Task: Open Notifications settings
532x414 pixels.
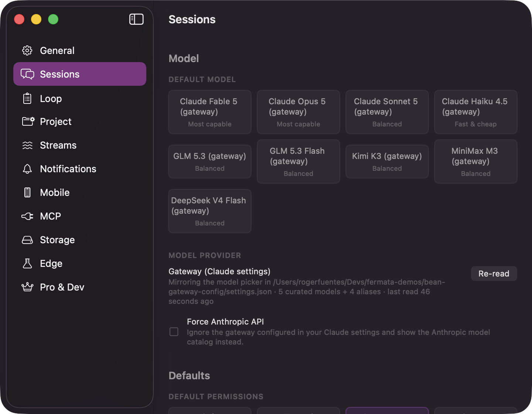Action: (x=80, y=169)
